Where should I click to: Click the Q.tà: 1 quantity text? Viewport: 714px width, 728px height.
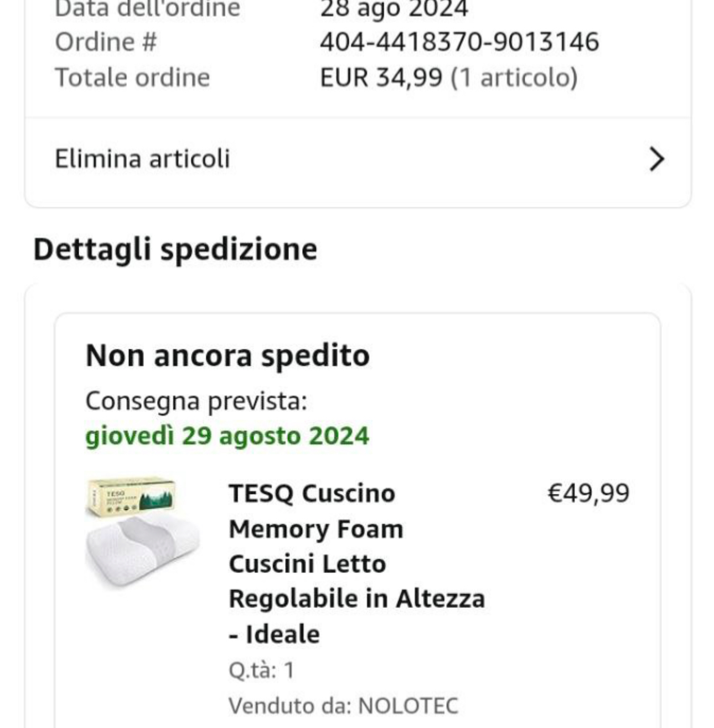261,670
